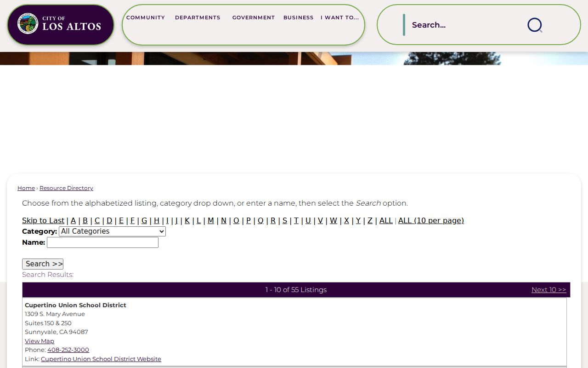Filter listings by letter G
588x368 pixels.
pos(144,221)
